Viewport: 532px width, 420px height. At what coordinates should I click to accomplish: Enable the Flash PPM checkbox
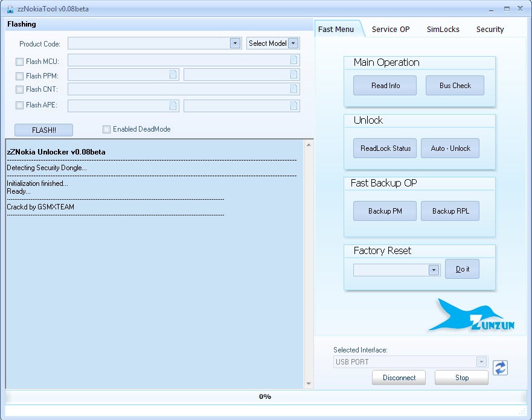click(x=20, y=76)
